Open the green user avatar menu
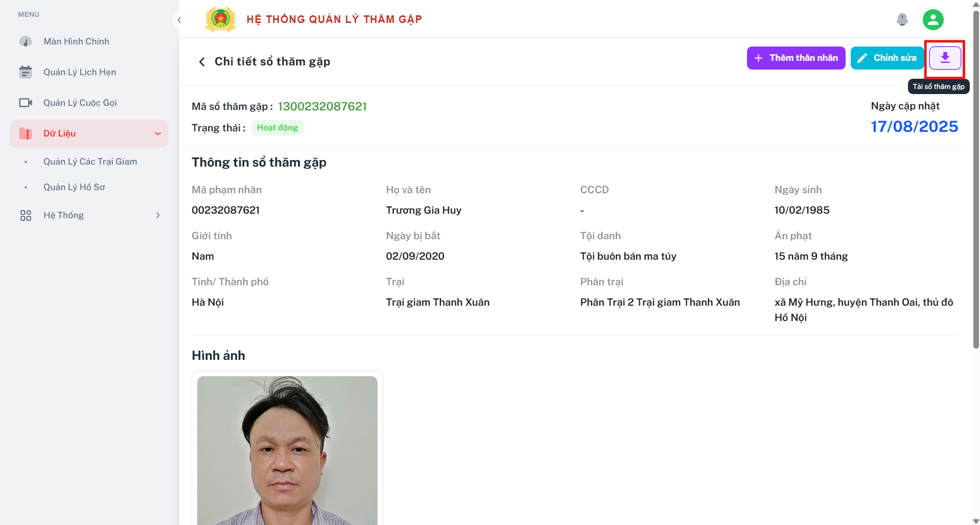The width and height of the screenshot is (980, 525). point(933,19)
